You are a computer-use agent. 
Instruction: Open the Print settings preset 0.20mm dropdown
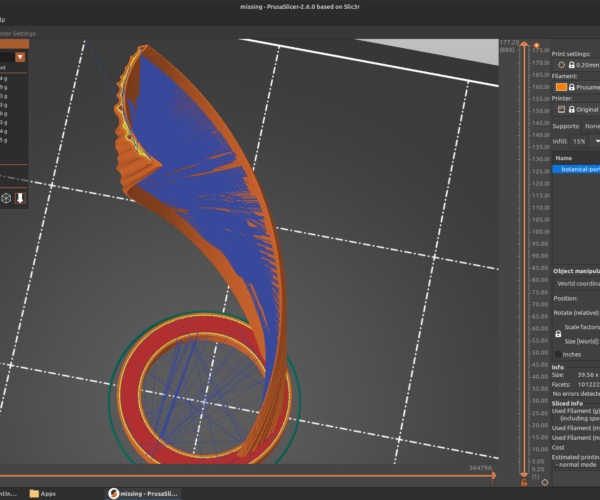[577, 65]
